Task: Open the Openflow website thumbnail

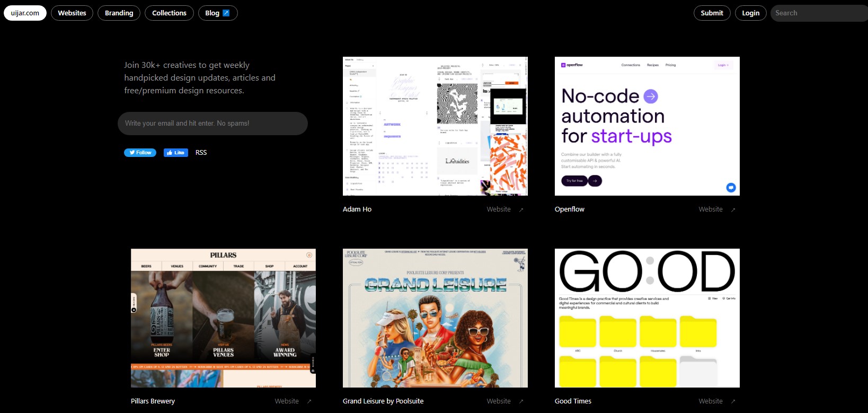Action: 647,126
